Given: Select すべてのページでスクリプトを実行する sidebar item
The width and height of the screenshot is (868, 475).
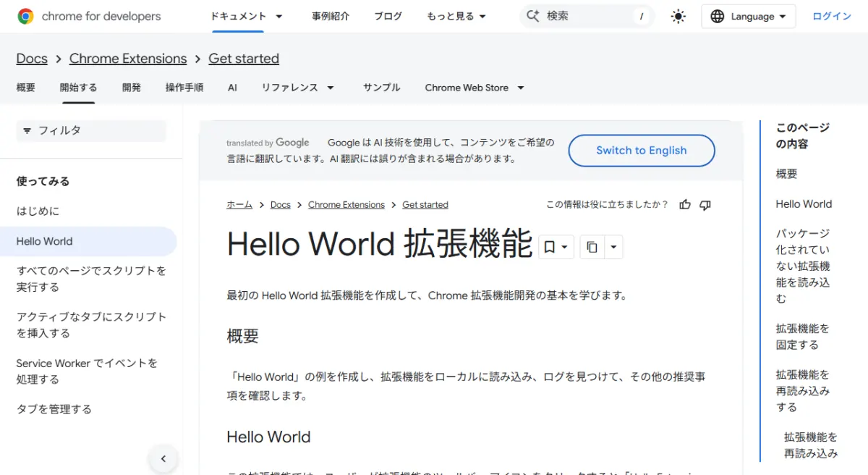Looking at the screenshot, I should pyautogui.click(x=92, y=279).
